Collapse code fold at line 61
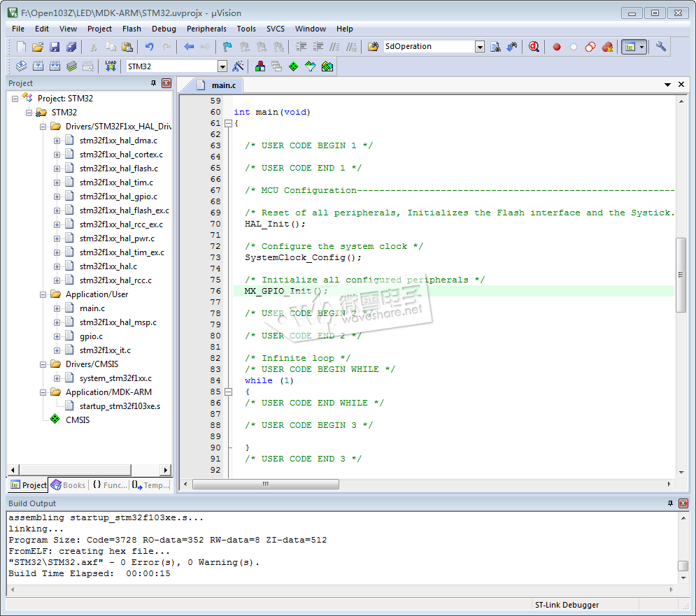The width and height of the screenshot is (696, 616). click(227, 123)
